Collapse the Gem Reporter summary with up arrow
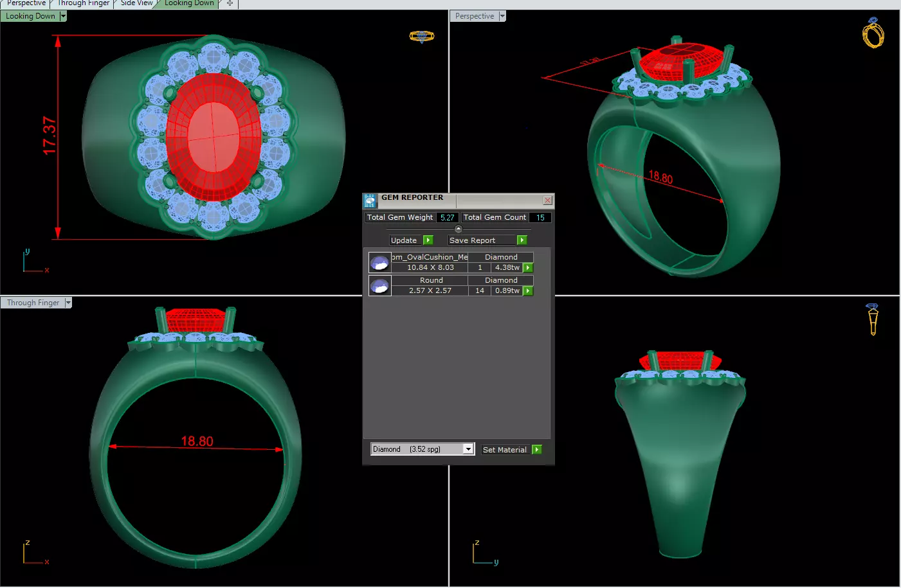This screenshot has height=588, width=901. click(x=459, y=229)
